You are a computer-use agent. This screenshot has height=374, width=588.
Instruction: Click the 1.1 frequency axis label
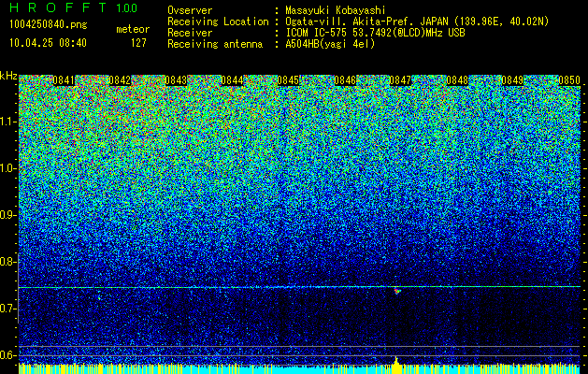pos(7,122)
